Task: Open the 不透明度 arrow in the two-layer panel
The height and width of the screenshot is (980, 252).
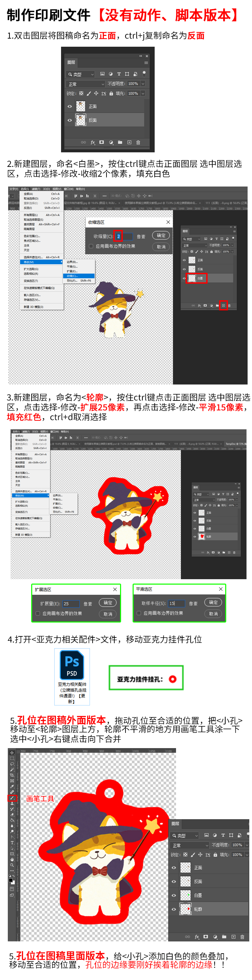Action: [x=143, y=84]
